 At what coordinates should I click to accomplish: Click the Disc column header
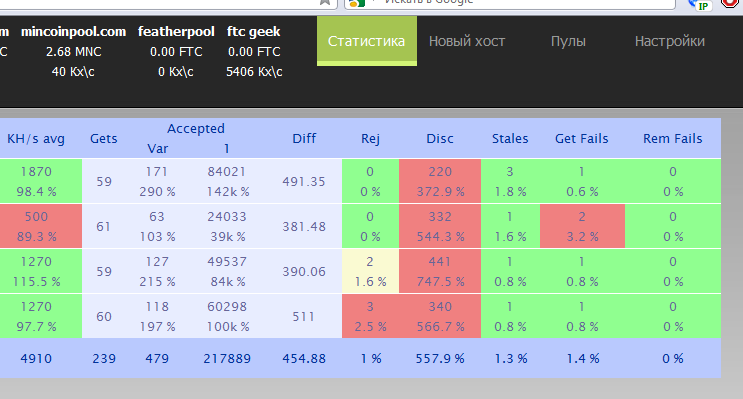pyautogui.click(x=440, y=138)
